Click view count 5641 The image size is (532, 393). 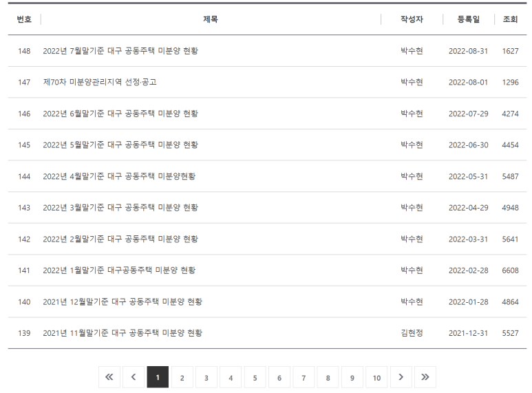coord(510,240)
